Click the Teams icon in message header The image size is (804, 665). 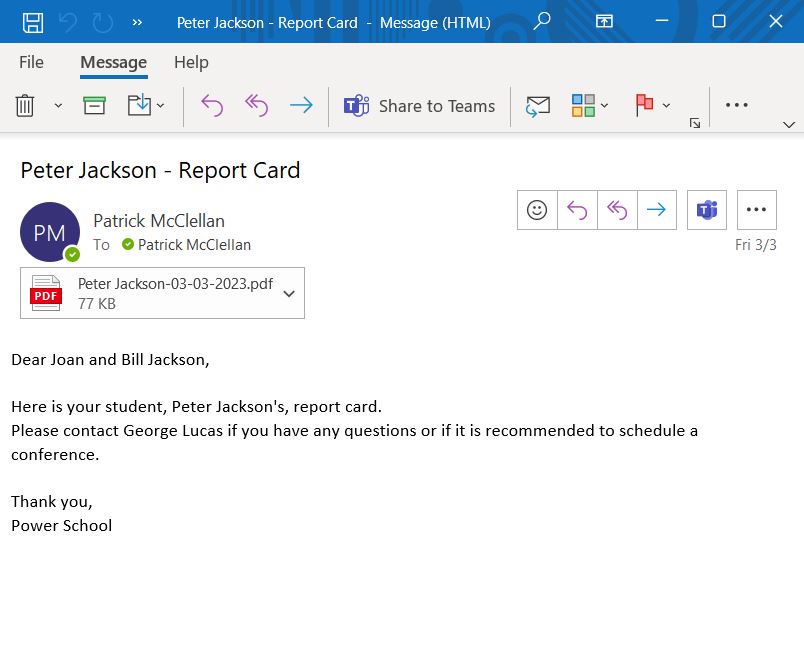click(707, 210)
